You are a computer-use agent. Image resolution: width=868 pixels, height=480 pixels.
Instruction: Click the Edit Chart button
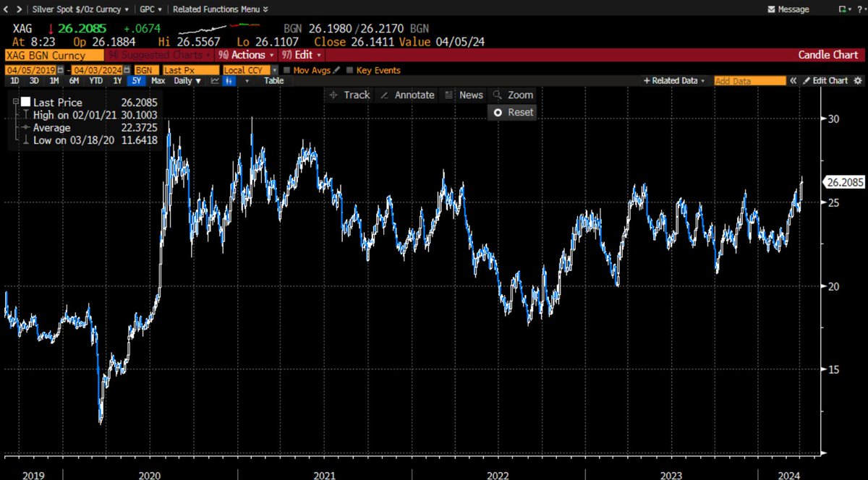pos(825,81)
